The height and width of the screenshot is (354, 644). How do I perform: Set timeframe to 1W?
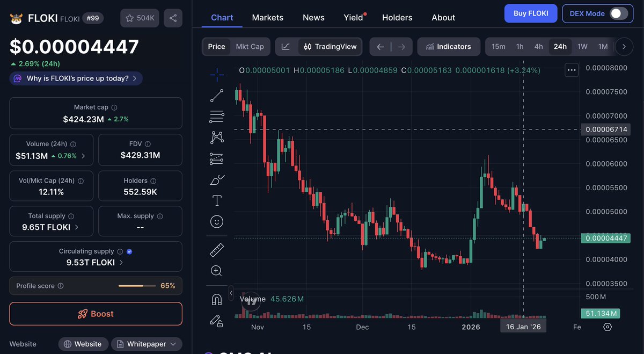pos(582,47)
